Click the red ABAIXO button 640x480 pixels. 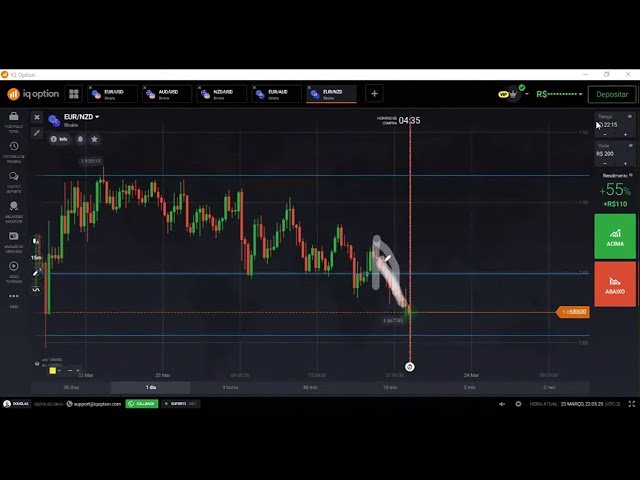click(x=615, y=284)
